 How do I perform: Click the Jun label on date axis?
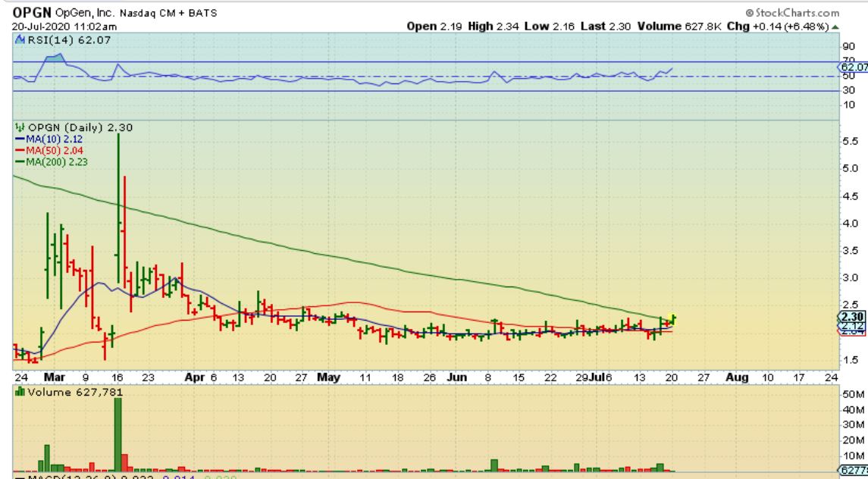(458, 377)
